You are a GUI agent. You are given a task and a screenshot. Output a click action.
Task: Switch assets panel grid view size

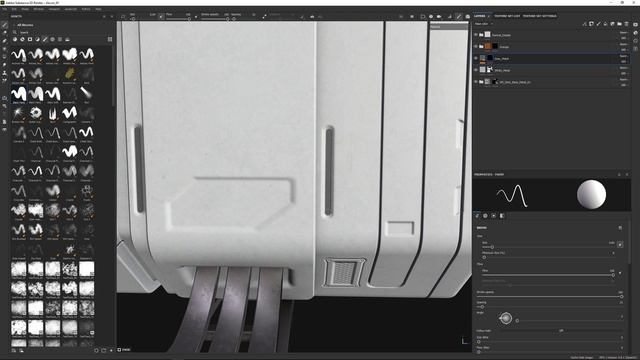(110, 39)
